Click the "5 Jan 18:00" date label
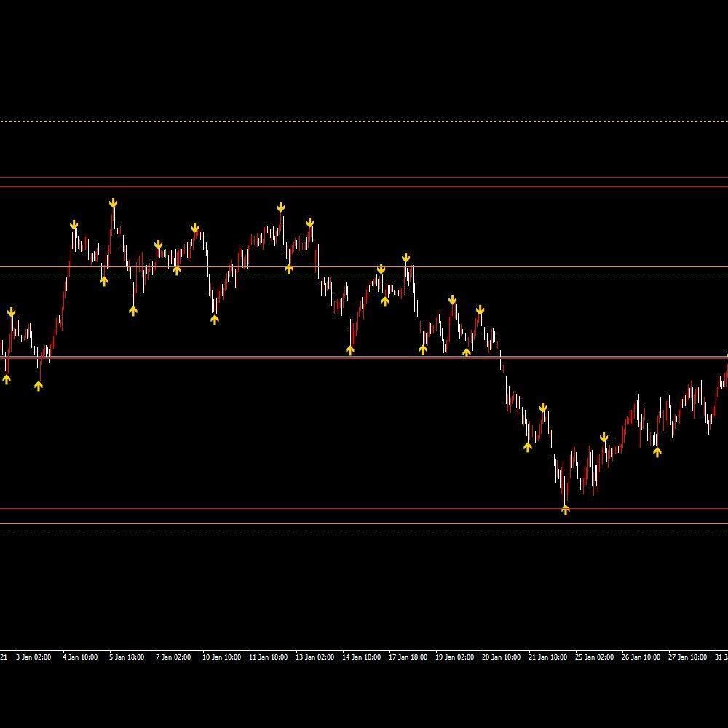 [127, 657]
